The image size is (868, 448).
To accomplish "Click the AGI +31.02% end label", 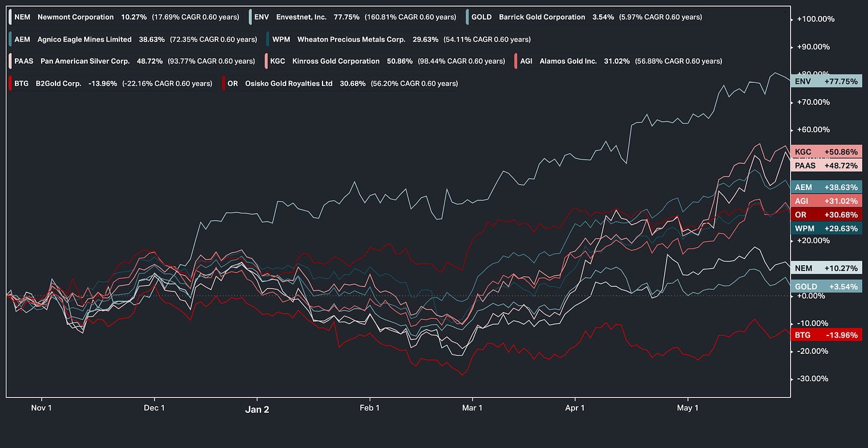I will point(826,201).
